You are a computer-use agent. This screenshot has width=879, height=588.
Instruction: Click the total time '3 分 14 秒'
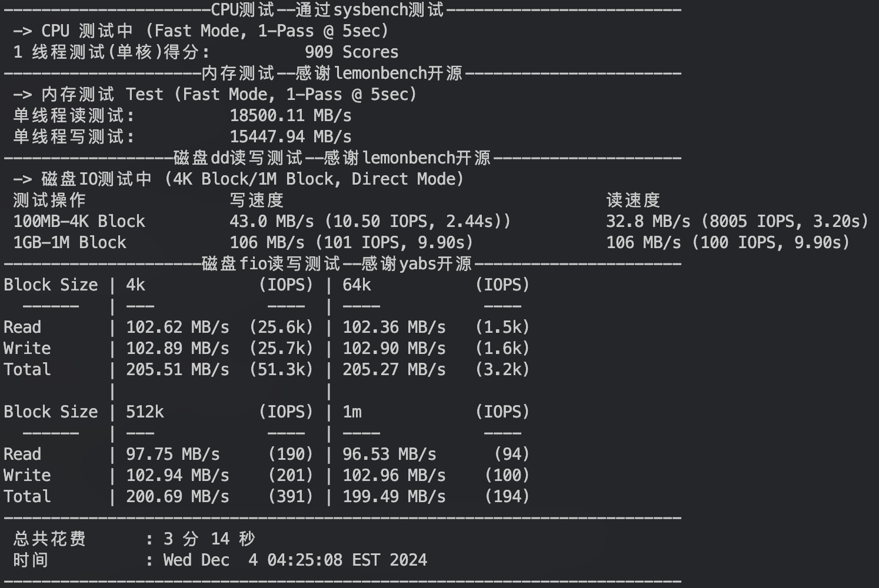point(209,539)
